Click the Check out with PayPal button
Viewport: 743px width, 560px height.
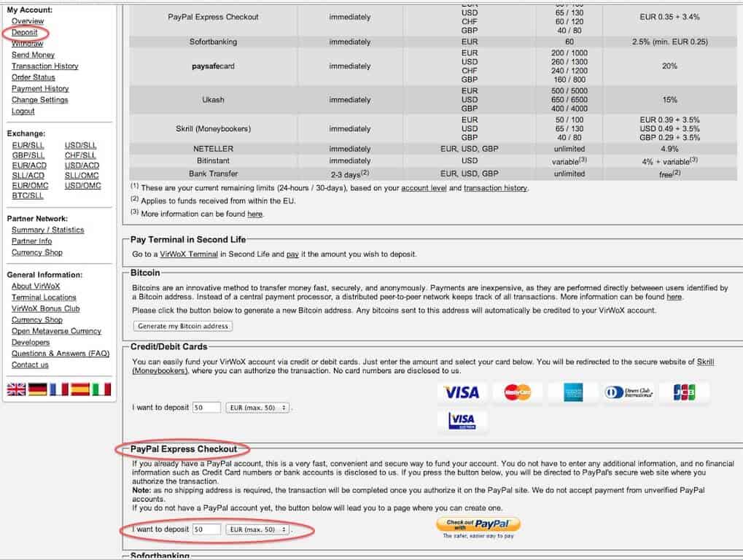478,524
